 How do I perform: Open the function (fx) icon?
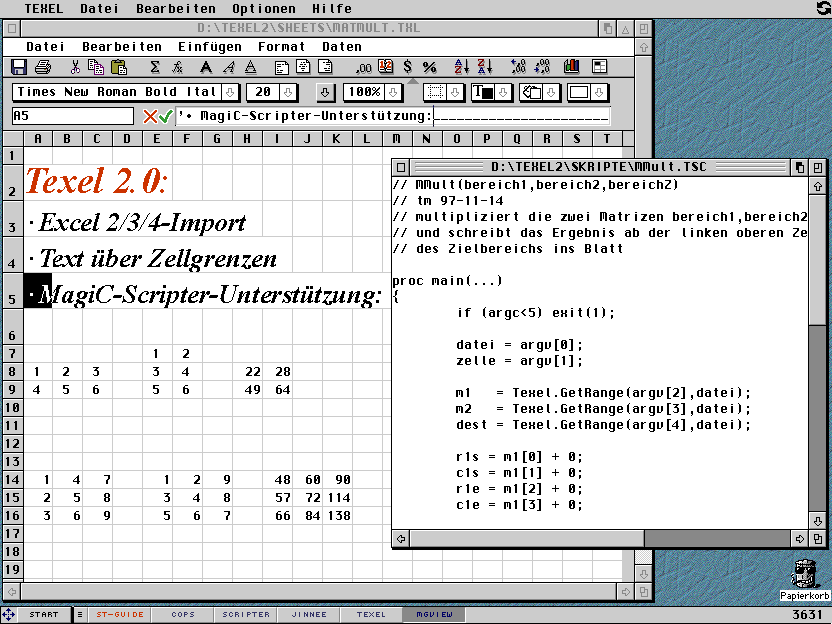click(x=177, y=67)
